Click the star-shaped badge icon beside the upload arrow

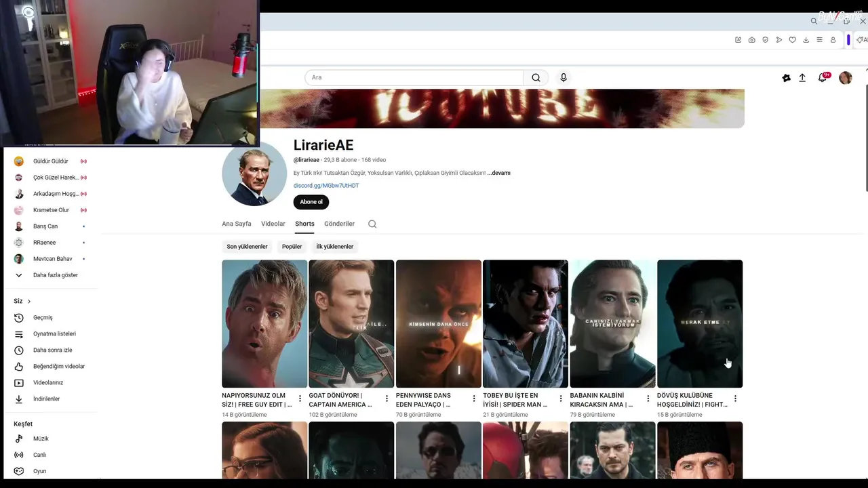click(x=786, y=78)
